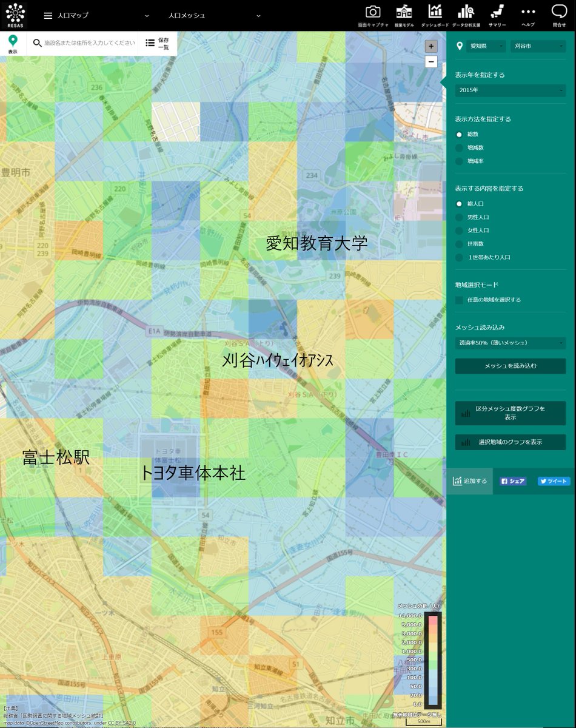Open the 保存一覧 list icon
The image size is (576, 728).
click(150, 43)
